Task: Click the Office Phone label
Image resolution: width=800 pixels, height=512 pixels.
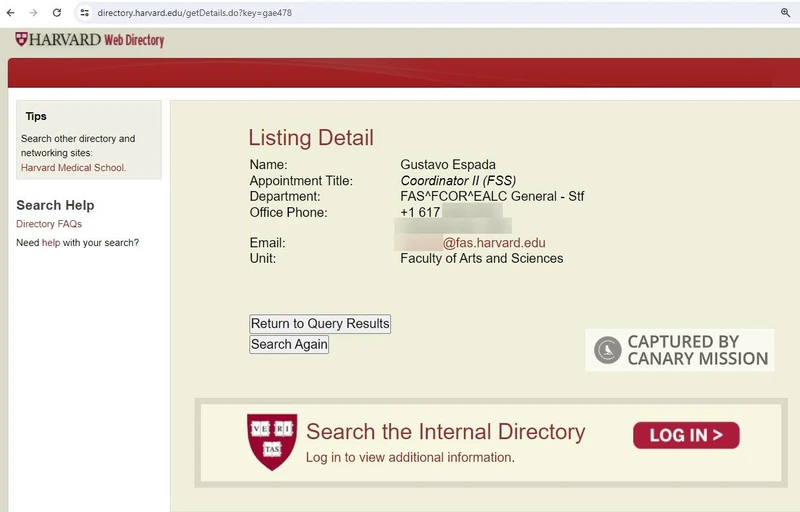Action: coord(288,212)
